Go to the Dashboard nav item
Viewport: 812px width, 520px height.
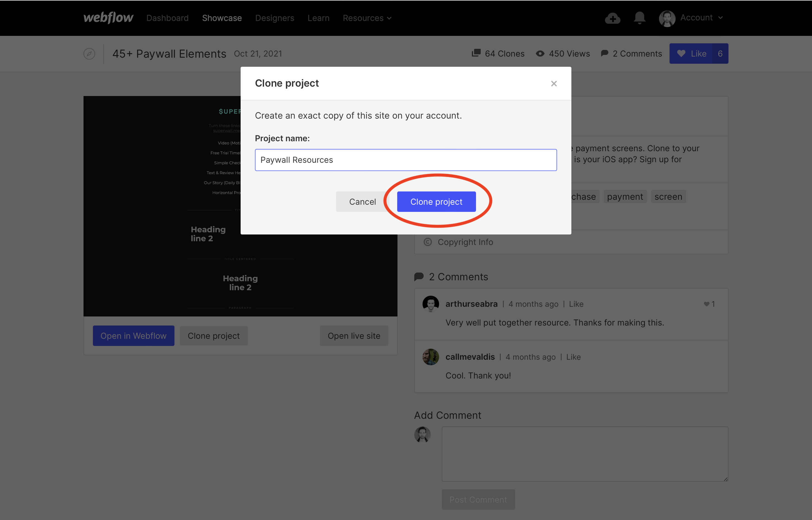click(167, 18)
